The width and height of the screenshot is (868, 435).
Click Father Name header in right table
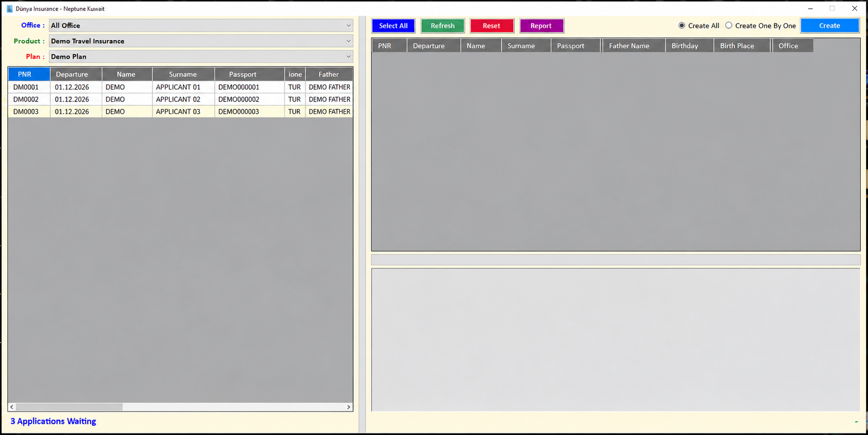[634, 46]
